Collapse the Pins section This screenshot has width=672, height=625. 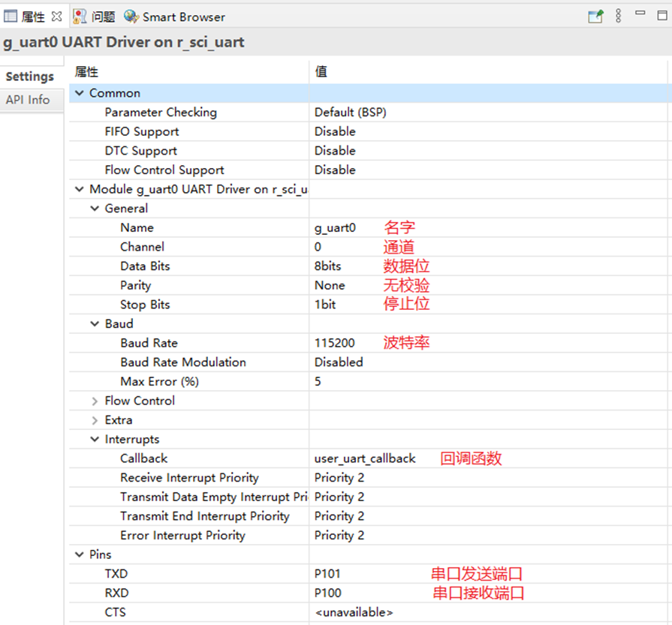click(79, 554)
